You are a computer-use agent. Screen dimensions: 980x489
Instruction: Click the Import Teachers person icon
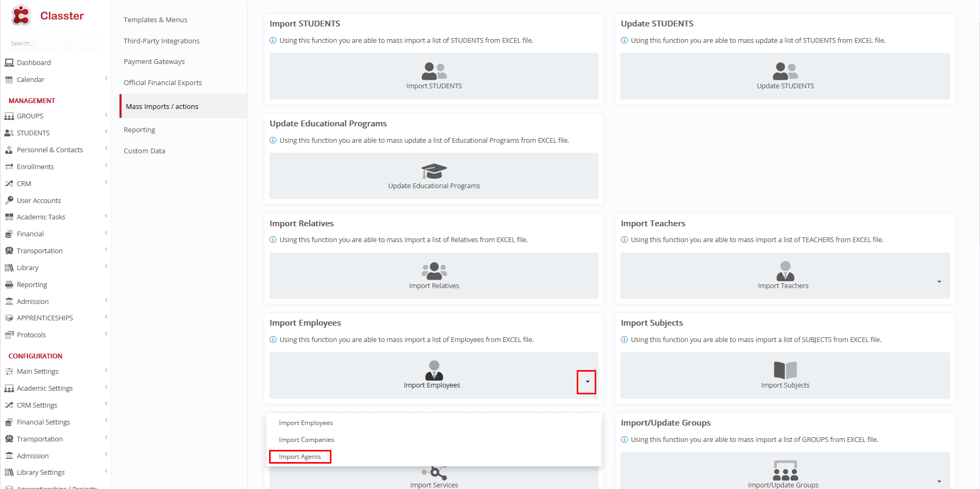(785, 271)
